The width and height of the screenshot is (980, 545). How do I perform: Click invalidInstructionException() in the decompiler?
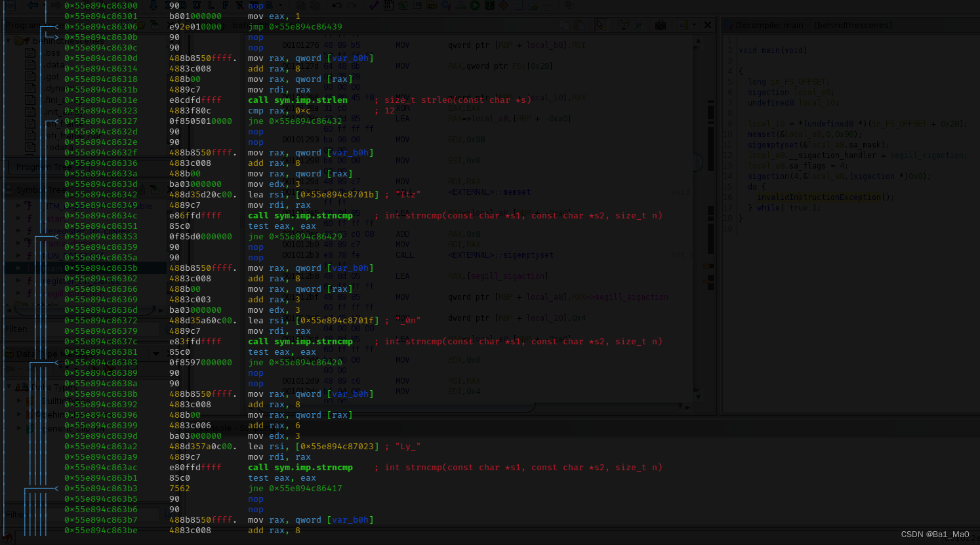(x=825, y=197)
